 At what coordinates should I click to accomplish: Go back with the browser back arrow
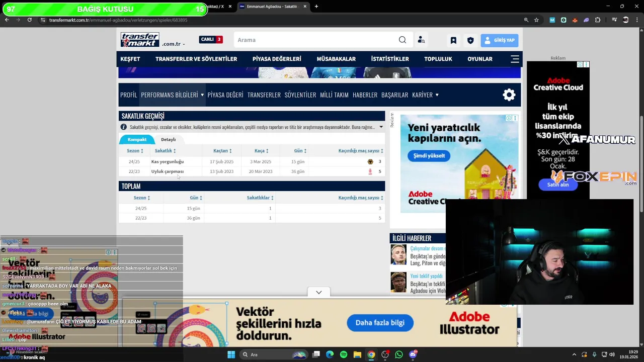(7, 20)
